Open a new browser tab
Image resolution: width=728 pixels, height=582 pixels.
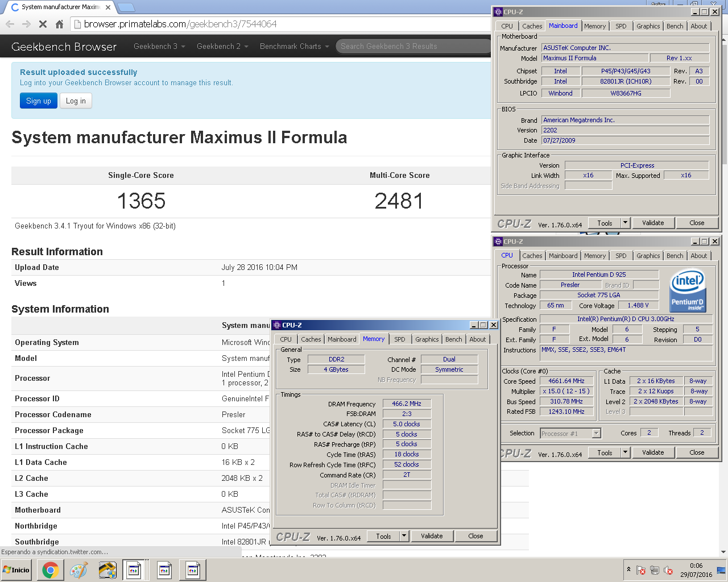(126, 7)
